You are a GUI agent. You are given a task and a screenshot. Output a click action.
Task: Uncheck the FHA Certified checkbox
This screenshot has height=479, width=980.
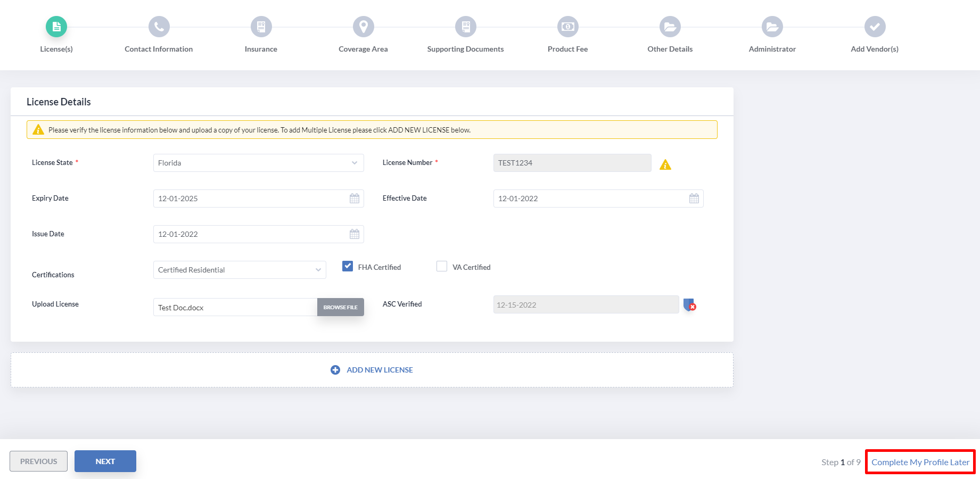348,266
